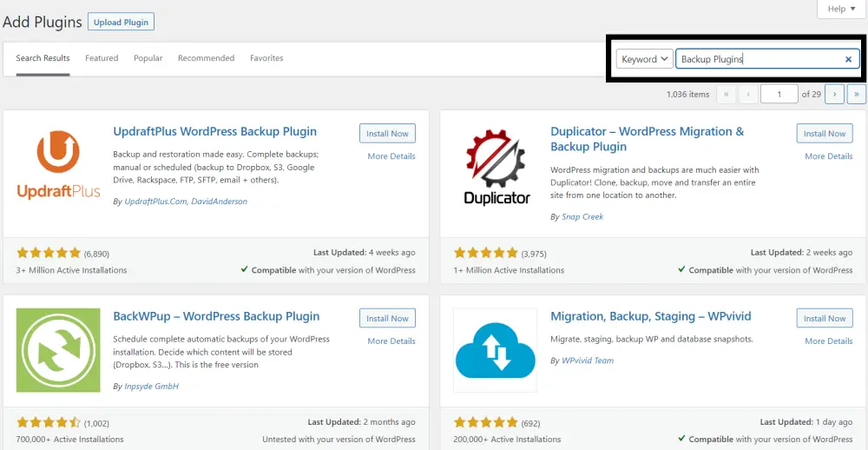View More Details for WPvivid
Screen dimensions: 868x450
[x=829, y=341]
